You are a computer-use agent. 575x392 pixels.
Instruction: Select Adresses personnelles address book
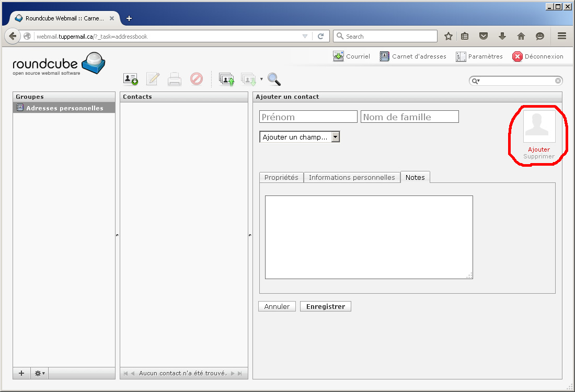pos(64,108)
